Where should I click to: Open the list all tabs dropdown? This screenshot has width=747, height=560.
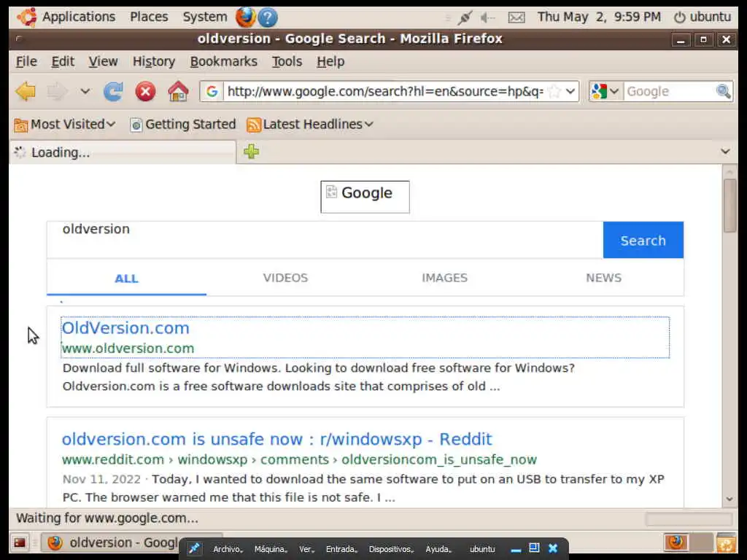[725, 152]
